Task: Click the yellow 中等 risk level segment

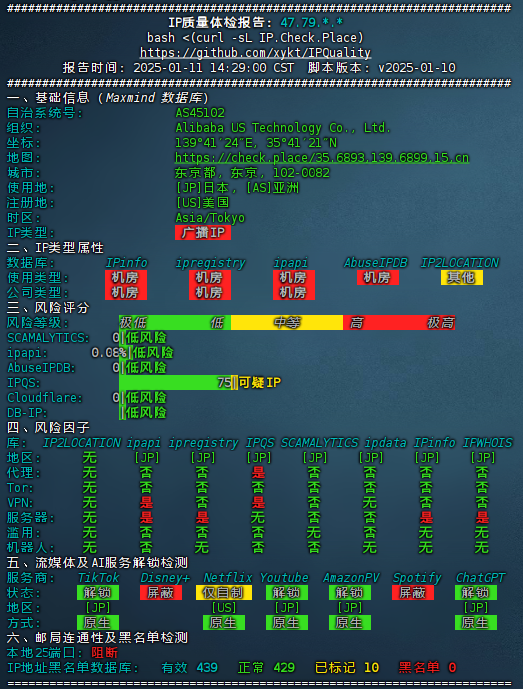Action: 287,323
